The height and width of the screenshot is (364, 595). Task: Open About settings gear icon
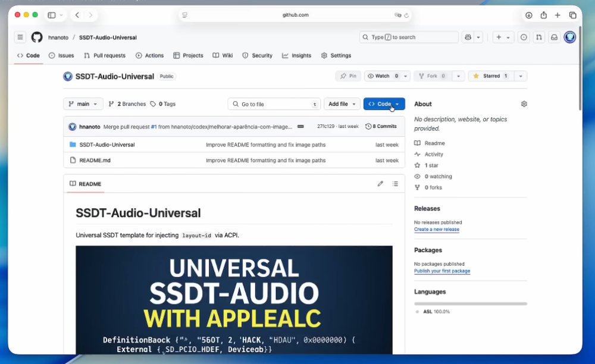524,104
